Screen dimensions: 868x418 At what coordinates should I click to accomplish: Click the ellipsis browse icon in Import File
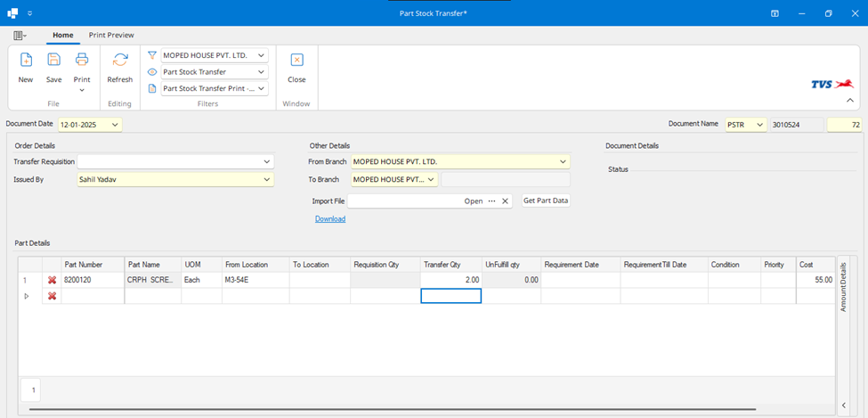point(491,201)
